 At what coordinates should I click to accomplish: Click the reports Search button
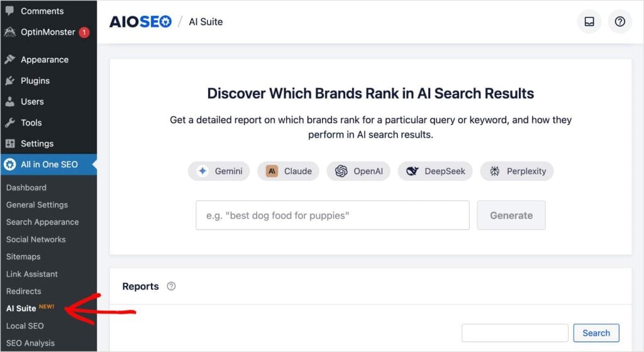(x=596, y=333)
